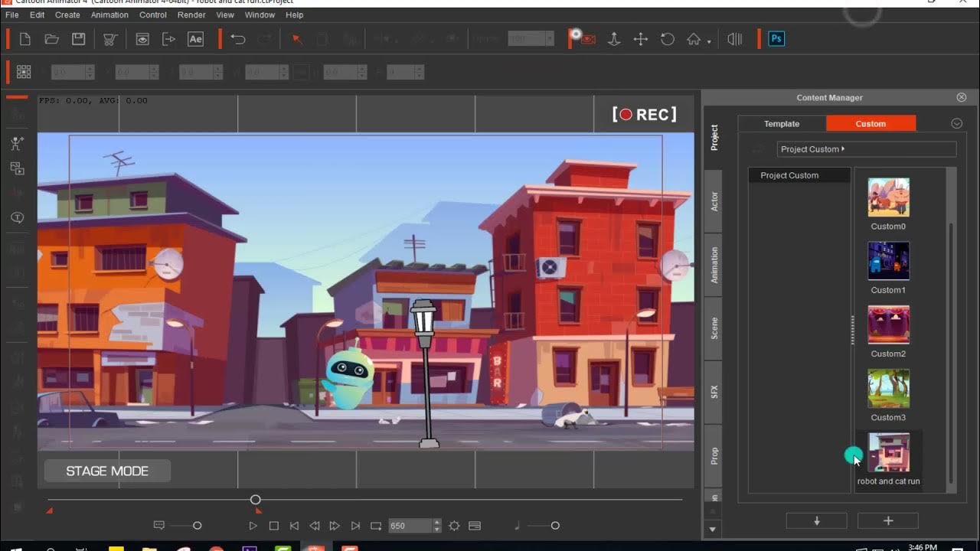This screenshot has width=980, height=551.
Task: Open playback settings via the gear icon
Action: (x=454, y=526)
